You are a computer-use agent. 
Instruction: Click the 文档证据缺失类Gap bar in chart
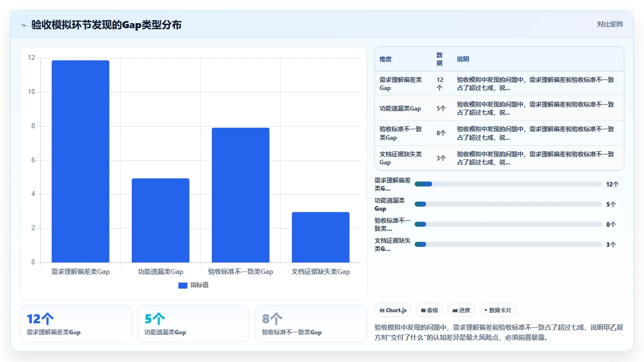320,237
